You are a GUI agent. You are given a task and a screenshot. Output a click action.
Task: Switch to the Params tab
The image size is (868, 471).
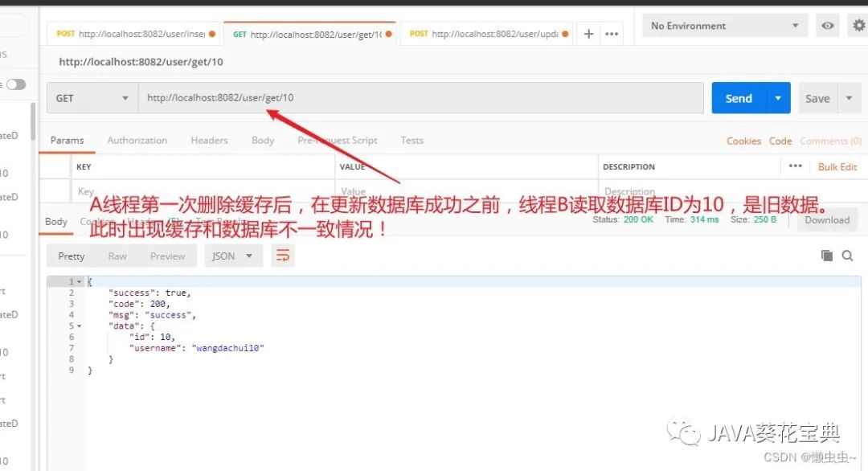[x=67, y=140]
